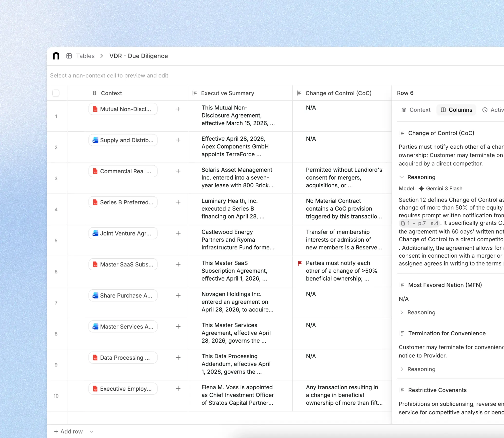Select the N/A CoC cell in row 7
504x438 pixels.
click(x=342, y=302)
